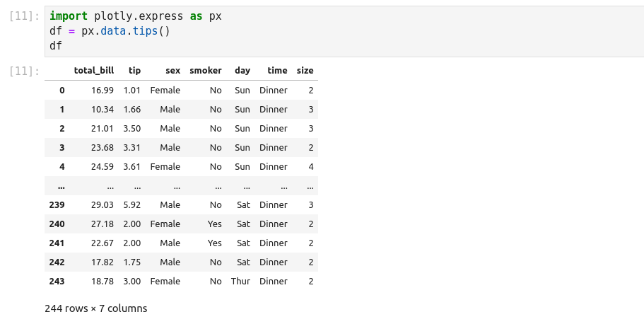Select row index 0 in the dataframe
The height and width of the screenshot is (324, 644).
click(x=62, y=91)
